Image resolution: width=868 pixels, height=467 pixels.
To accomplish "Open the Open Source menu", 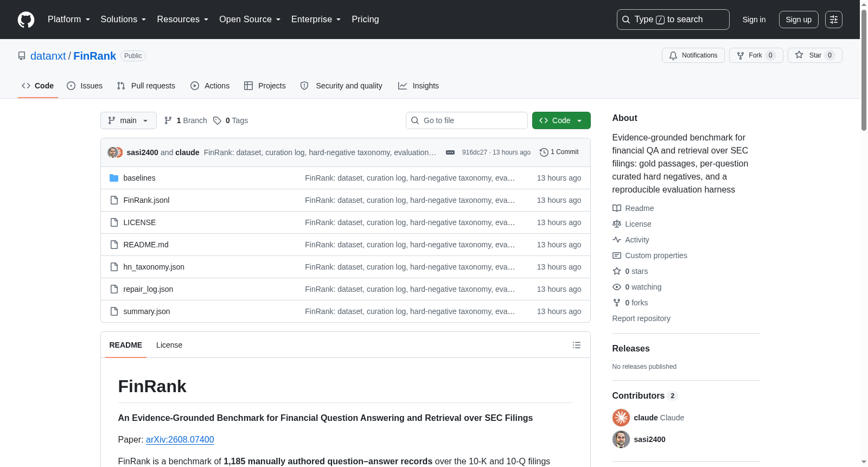I will [x=250, y=20].
